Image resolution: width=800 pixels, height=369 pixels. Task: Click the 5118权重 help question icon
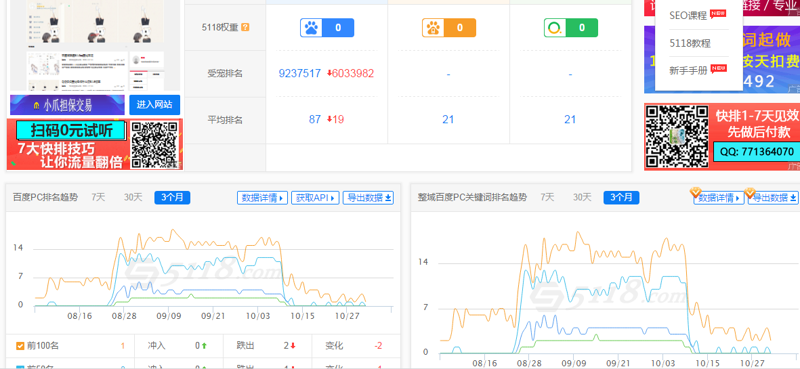pos(245,27)
